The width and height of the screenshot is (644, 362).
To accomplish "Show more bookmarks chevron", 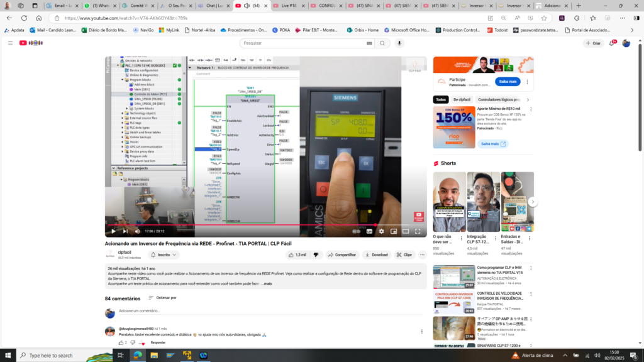I will (x=632, y=30).
